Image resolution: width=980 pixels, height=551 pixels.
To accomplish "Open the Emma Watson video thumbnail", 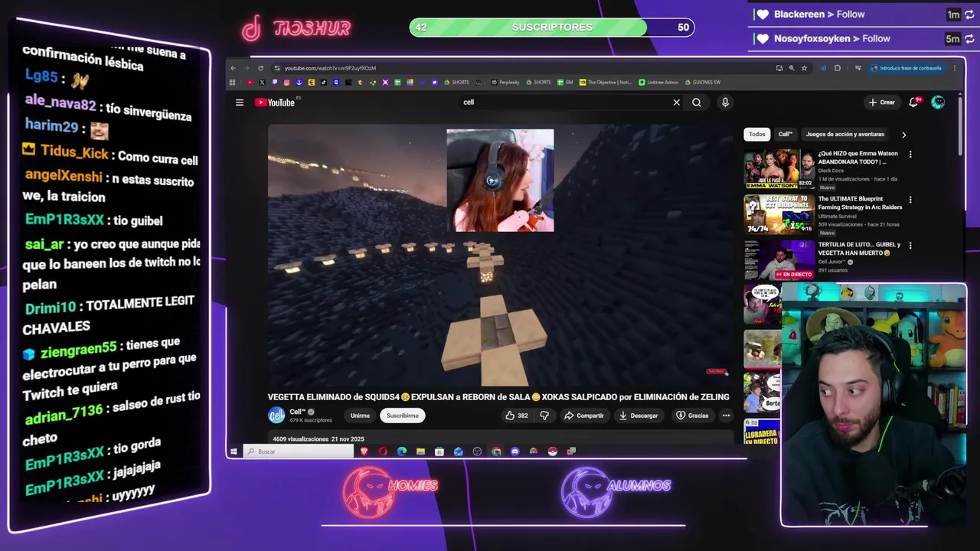I will coord(779,169).
